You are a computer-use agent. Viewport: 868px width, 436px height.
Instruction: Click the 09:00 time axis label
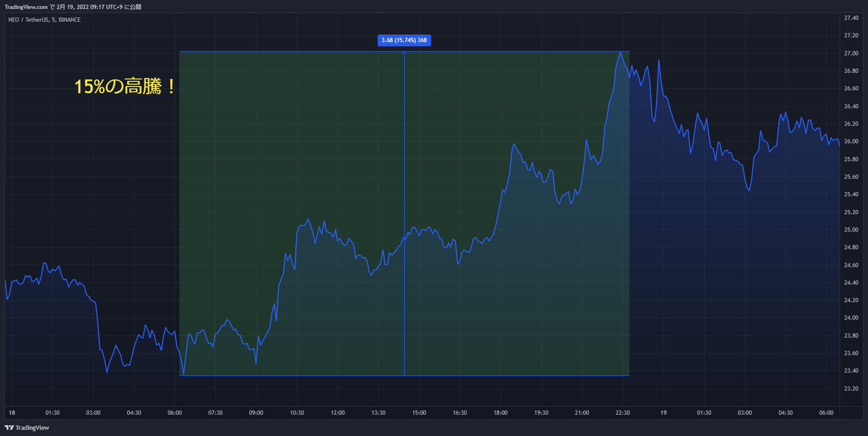[x=256, y=413]
